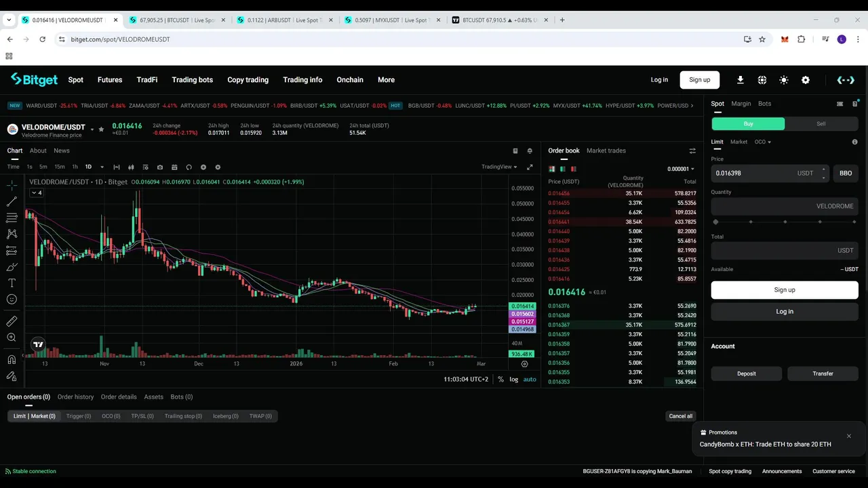Image resolution: width=868 pixels, height=488 pixels.
Task: Select the pattern drawing tool
Action: (x=12, y=234)
